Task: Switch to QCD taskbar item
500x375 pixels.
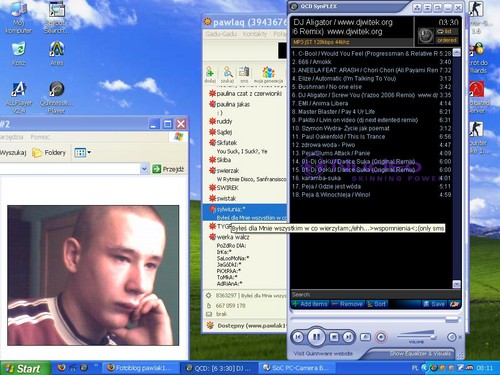Action: click(219, 368)
